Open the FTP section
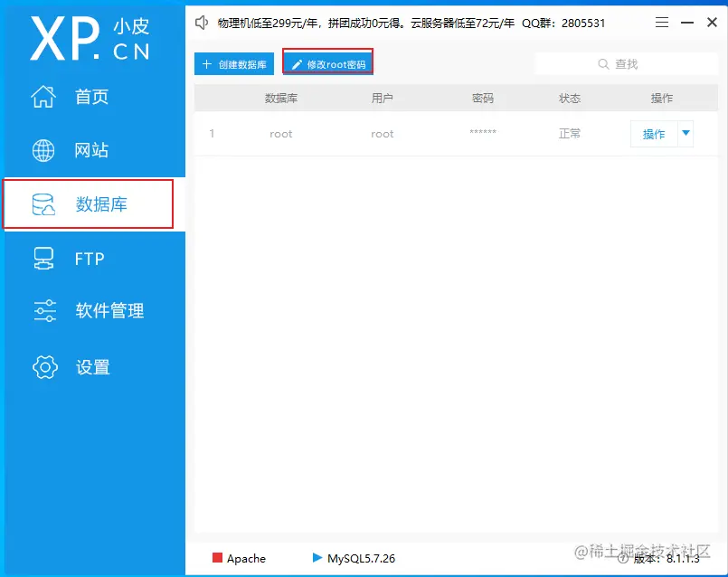Image resolution: width=728 pixels, height=577 pixels. (x=93, y=259)
